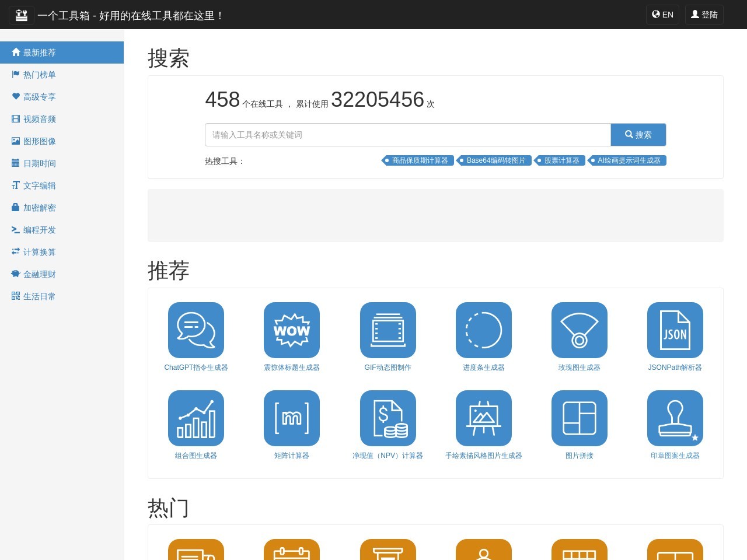Open the 印章图案生成器 stamp icon
747x560 pixels.
tap(675, 418)
